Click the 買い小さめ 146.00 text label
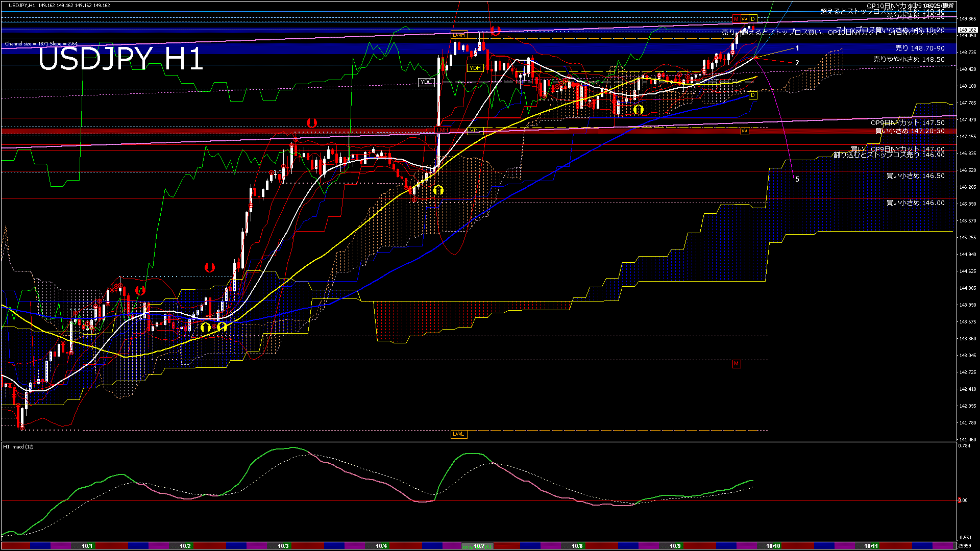The image size is (980, 551). (915, 203)
